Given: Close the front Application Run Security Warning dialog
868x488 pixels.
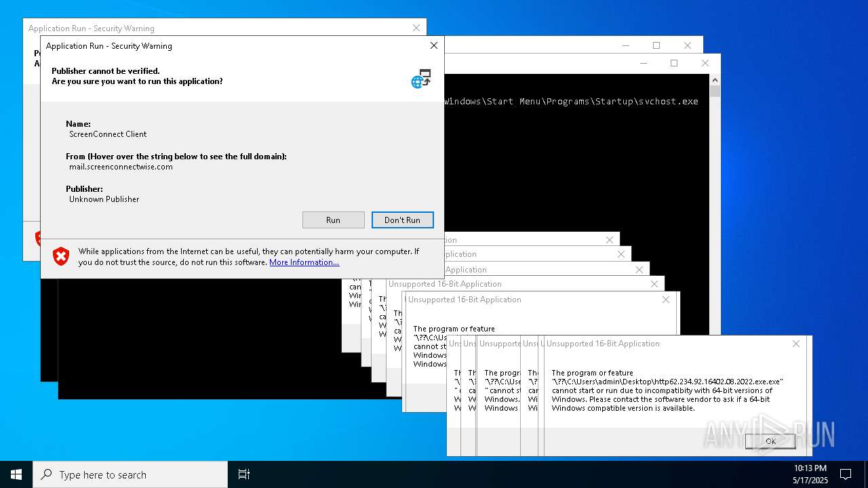Looking at the screenshot, I should click(x=434, y=45).
